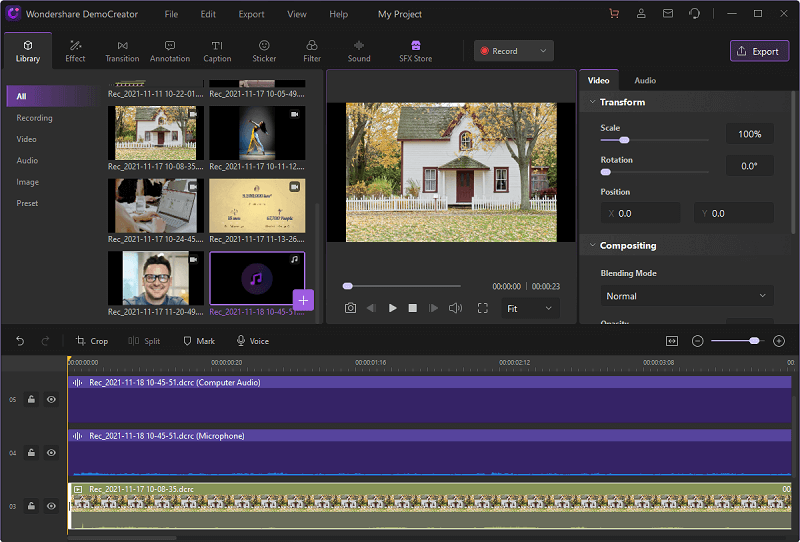The height and width of the screenshot is (542, 800).
Task: Open the Annotation panel
Action: tap(170, 51)
